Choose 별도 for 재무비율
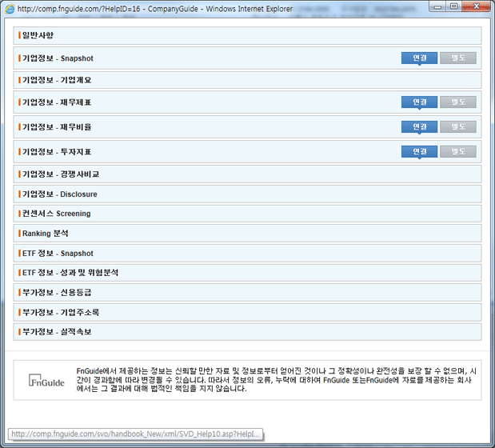 pyautogui.click(x=457, y=127)
